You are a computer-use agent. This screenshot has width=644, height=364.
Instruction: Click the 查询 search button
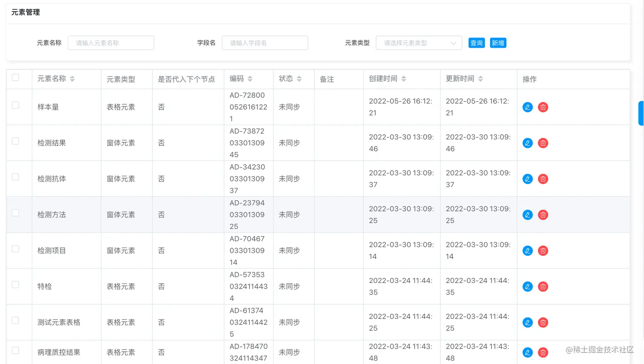pos(477,43)
